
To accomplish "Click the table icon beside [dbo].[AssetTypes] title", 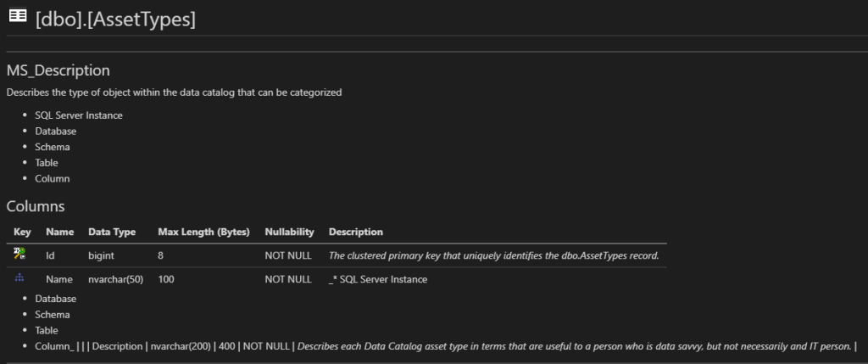I will coord(17,18).
